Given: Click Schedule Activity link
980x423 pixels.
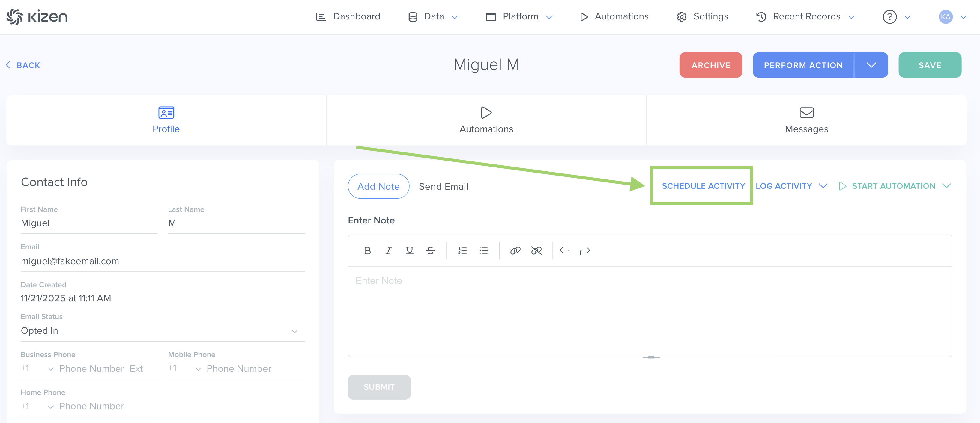Looking at the screenshot, I should click(x=703, y=186).
